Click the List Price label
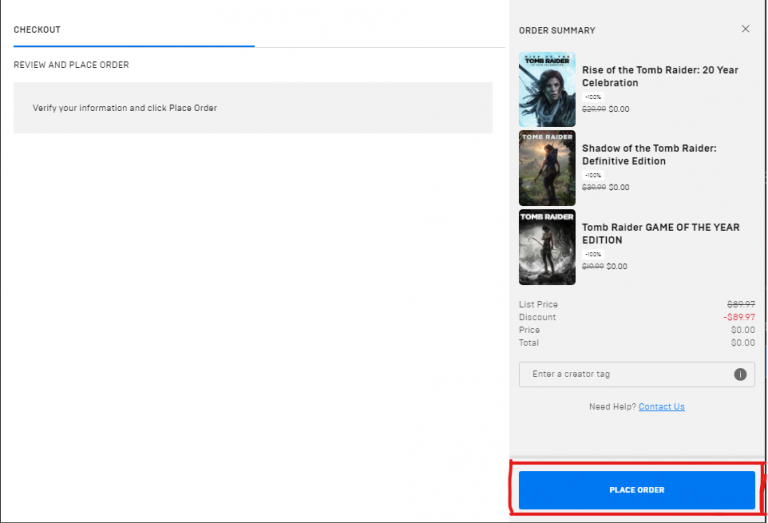Screen dimensions: 768x523 pos(538,304)
